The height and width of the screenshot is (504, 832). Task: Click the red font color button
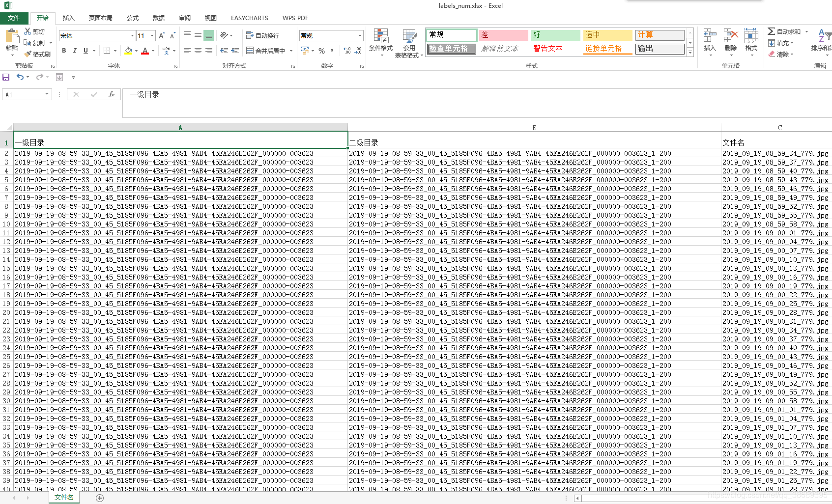coord(145,51)
